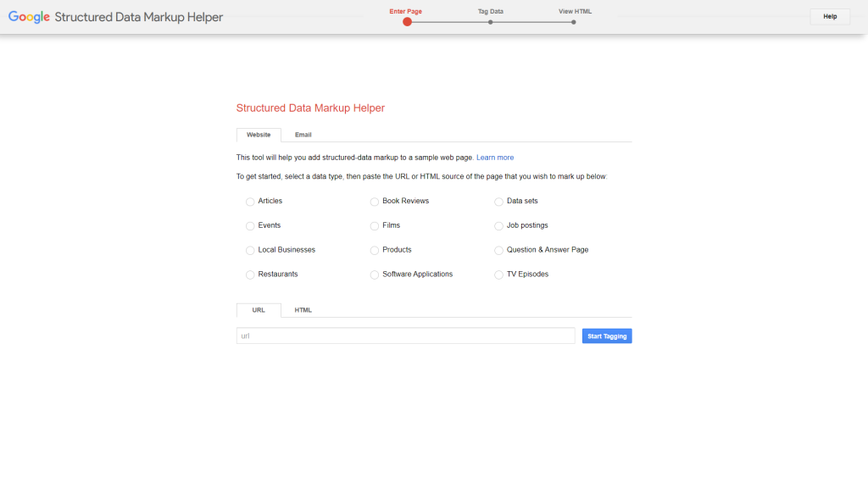Click the Structured Data Markup Helper header title
The width and height of the screenshot is (868, 488).
click(x=138, y=17)
